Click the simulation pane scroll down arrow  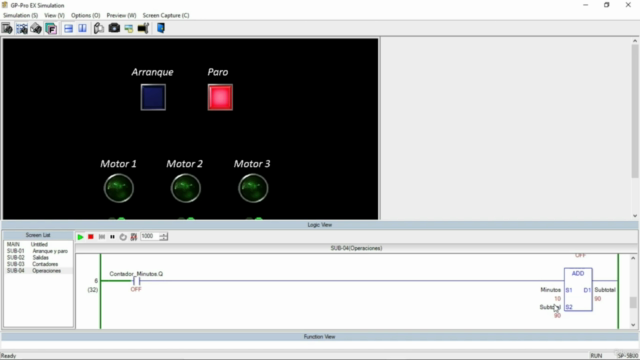pos(635,216)
